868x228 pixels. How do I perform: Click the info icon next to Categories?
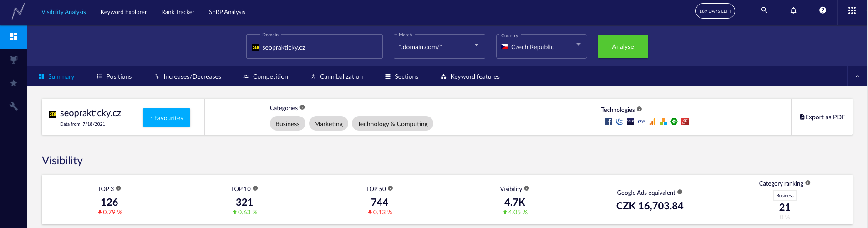click(302, 107)
